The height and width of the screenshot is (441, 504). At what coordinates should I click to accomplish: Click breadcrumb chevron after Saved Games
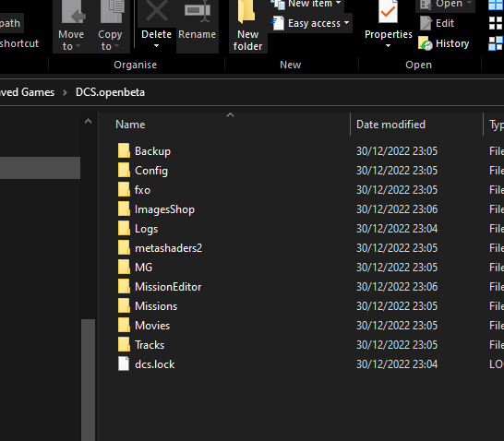point(65,92)
